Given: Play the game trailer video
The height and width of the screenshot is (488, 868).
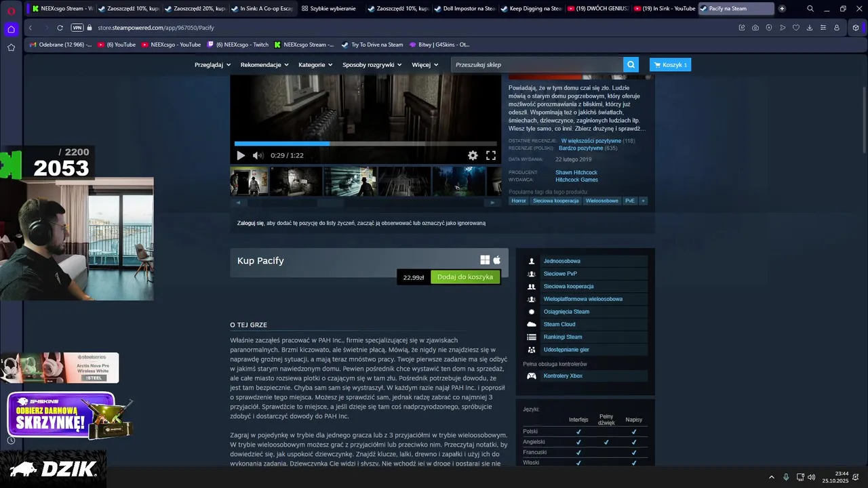Looking at the screenshot, I should point(241,155).
